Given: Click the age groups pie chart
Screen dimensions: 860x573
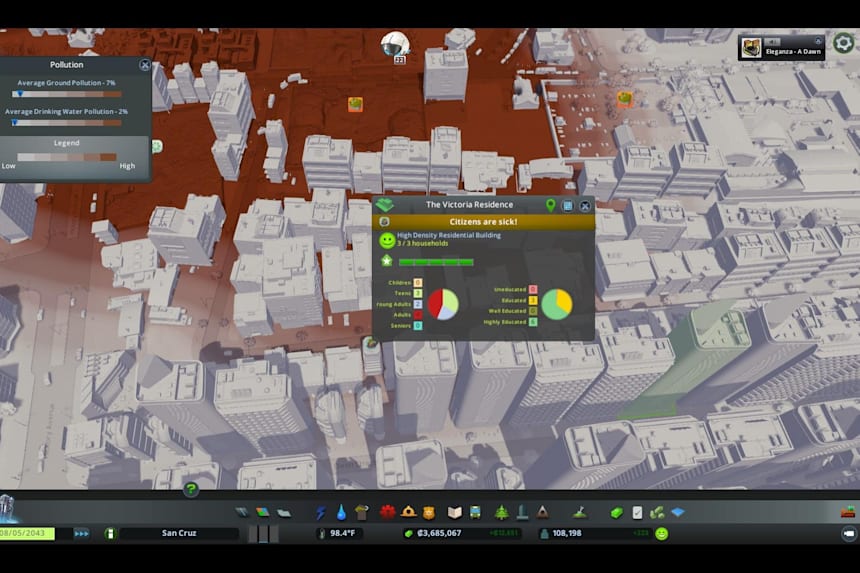Looking at the screenshot, I should point(443,304).
